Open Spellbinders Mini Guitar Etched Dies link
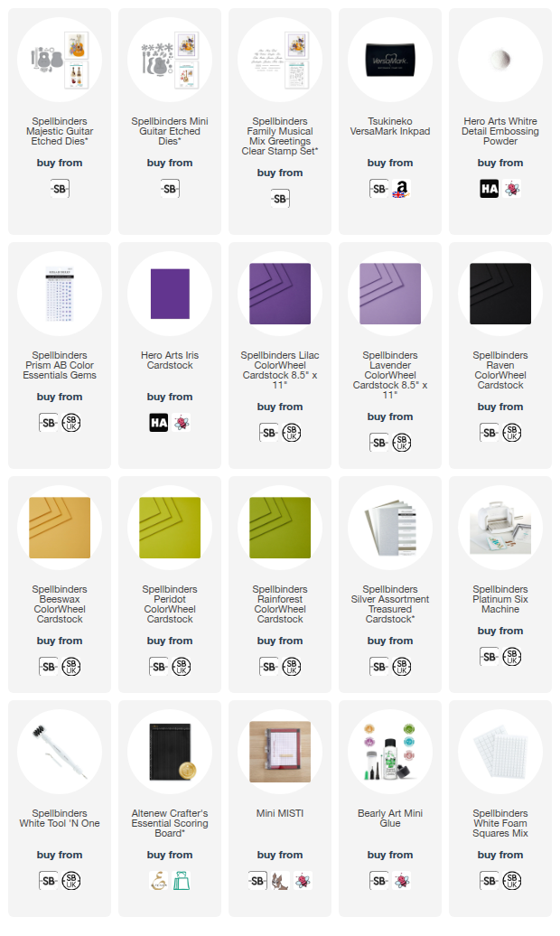The image size is (560, 936). (170, 131)
